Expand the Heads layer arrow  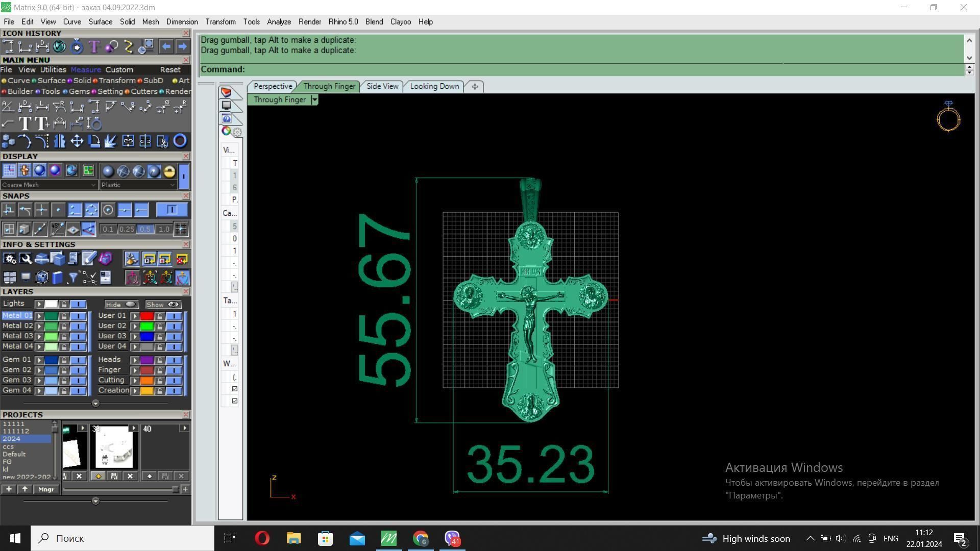tap(135, 360)
